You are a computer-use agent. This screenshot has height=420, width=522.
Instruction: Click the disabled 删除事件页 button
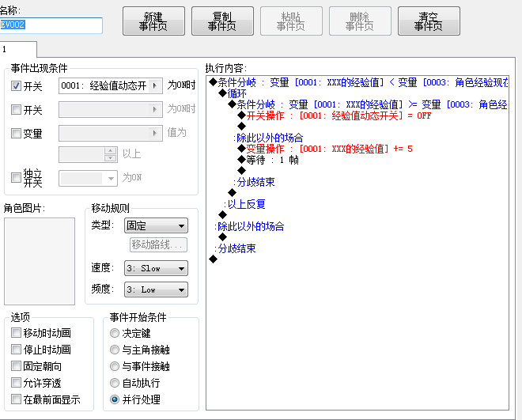pos(360,21)
